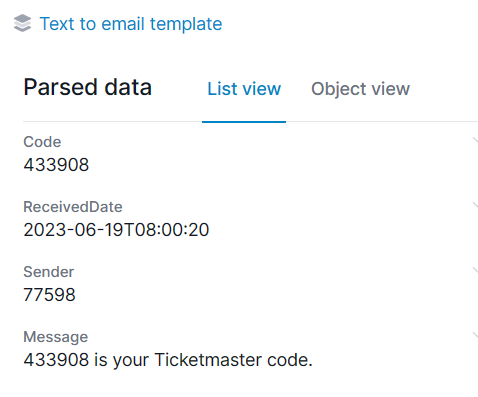Switch to the List view tab

(x=244, y=89)
